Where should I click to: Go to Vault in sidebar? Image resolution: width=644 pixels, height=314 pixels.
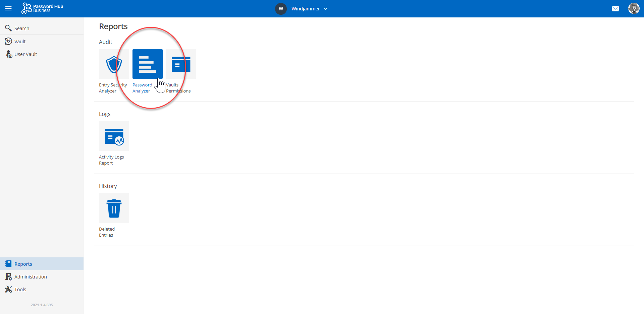[x=20, y=42]
